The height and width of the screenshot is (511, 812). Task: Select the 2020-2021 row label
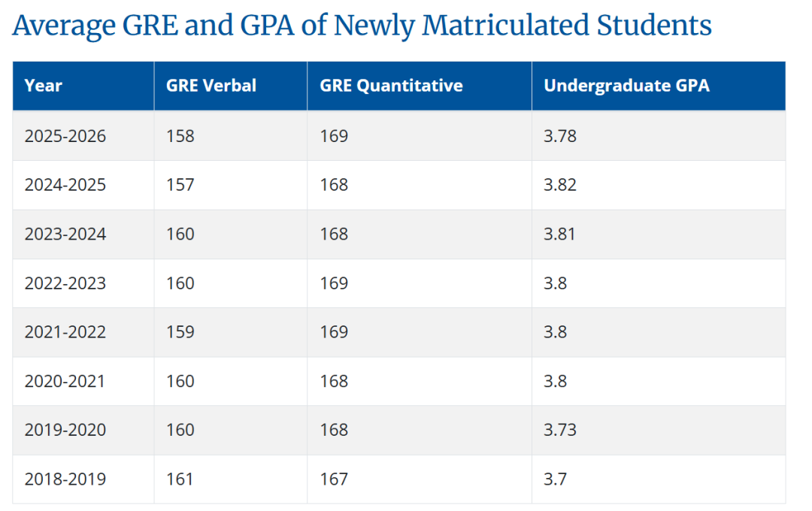pyautogui.click(x=65, y=381)
